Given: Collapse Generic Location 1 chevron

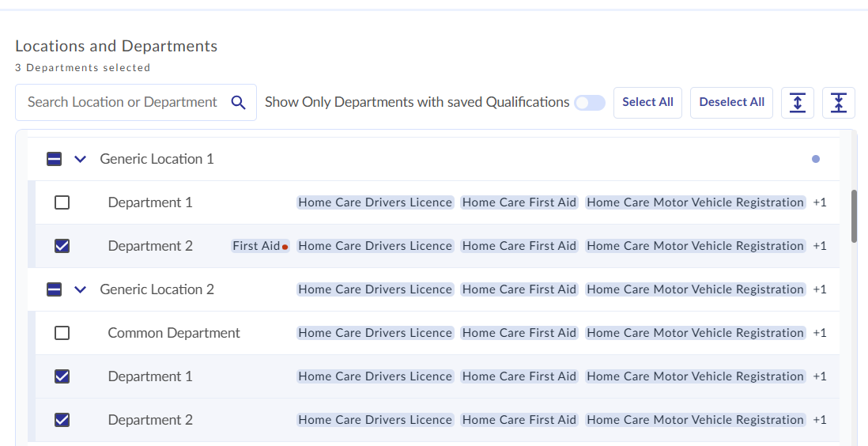Looking at the screenshot, I should click(x=81, y=159).
